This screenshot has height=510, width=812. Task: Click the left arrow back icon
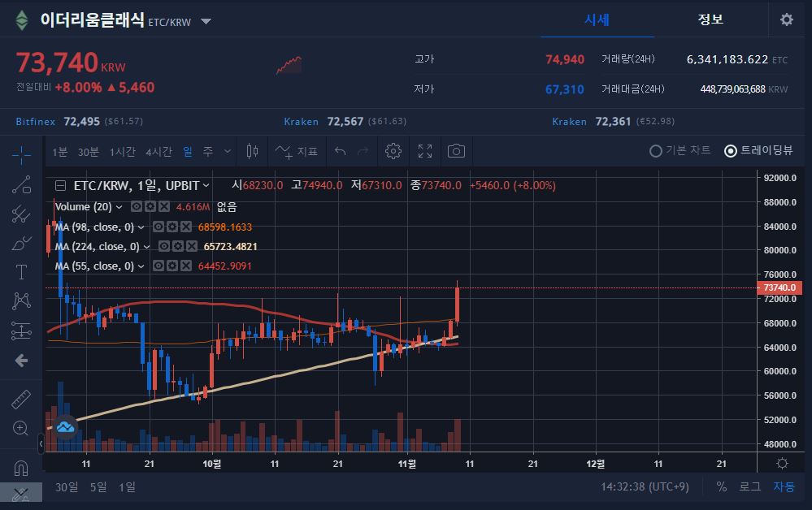pyautogui.click(x=21, y=361)
